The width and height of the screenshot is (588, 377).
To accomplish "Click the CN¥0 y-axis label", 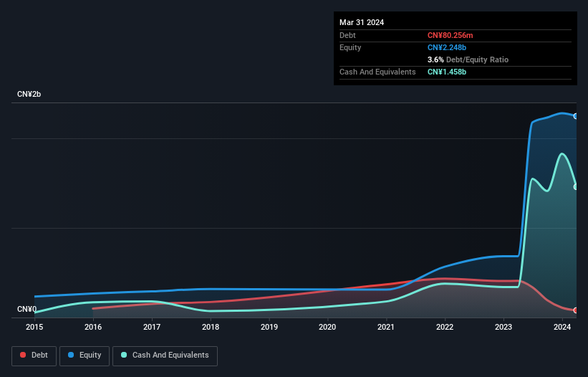I will point(27,309).
